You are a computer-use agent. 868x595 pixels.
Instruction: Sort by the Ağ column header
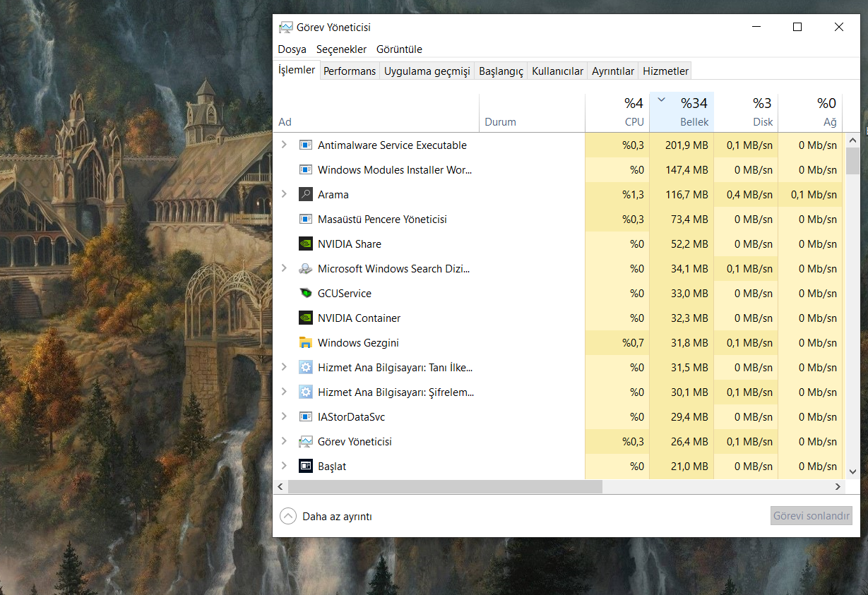click(810, 112)
